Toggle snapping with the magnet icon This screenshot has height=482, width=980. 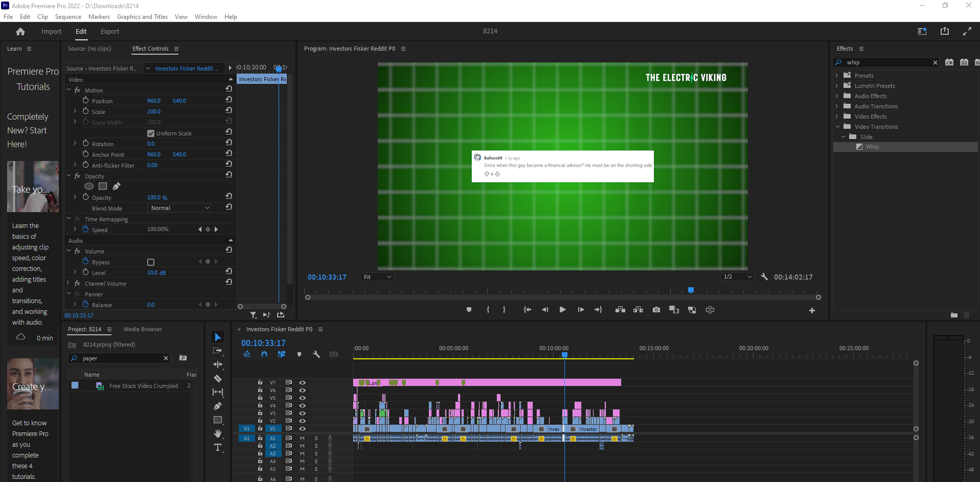pyautogui.click(x=264, y=354)
